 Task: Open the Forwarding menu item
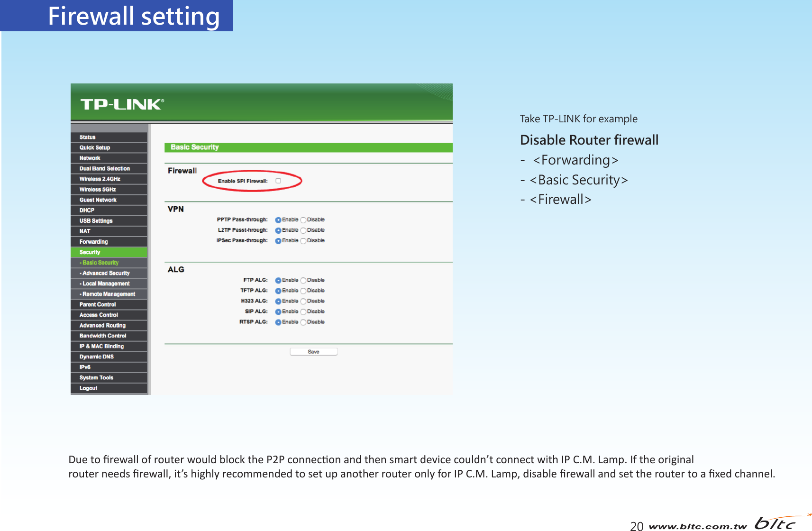pyautogui.click(x=109, y=241)
